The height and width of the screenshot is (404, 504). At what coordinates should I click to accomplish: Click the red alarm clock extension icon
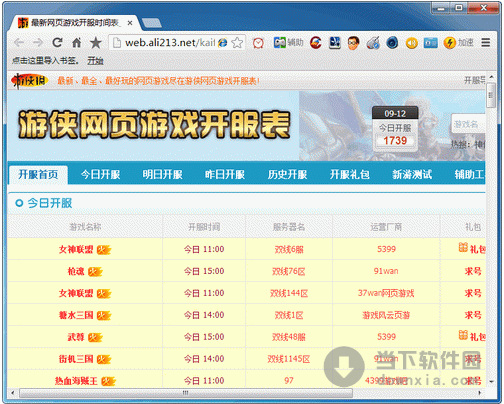pyautogui.click(x=258, y=43)
